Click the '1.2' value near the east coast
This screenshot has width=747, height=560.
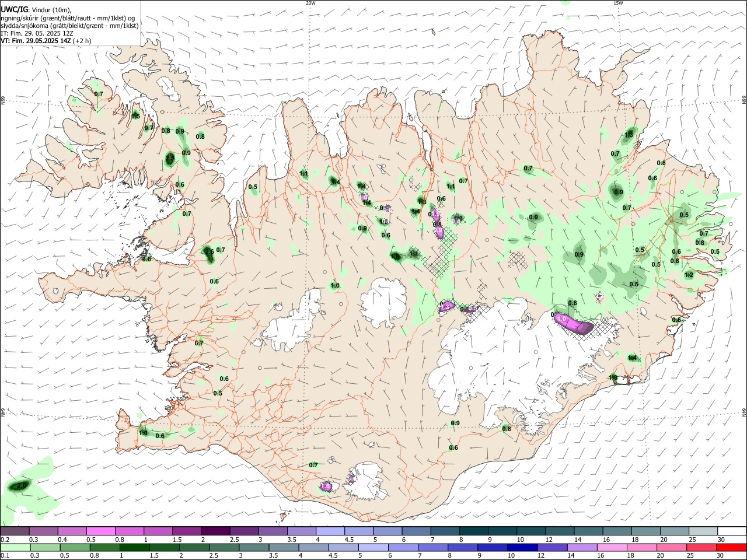689,275
